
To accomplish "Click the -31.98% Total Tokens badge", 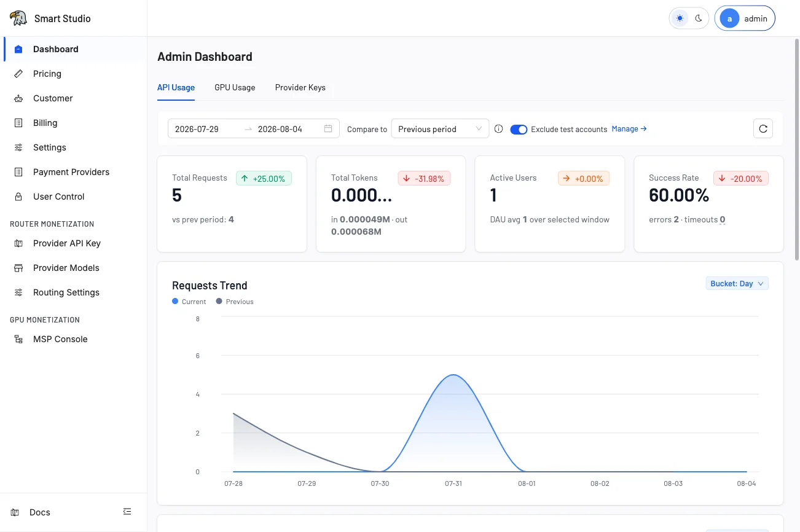I will 425,179.
